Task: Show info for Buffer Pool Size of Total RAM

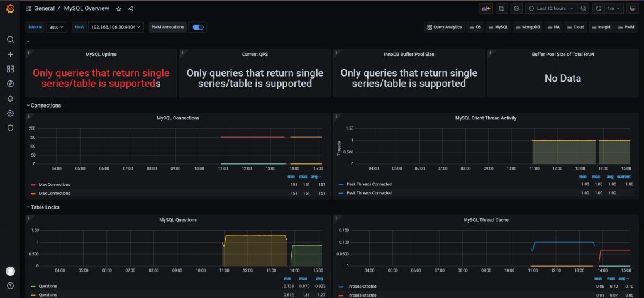Action: click(491, 53)
